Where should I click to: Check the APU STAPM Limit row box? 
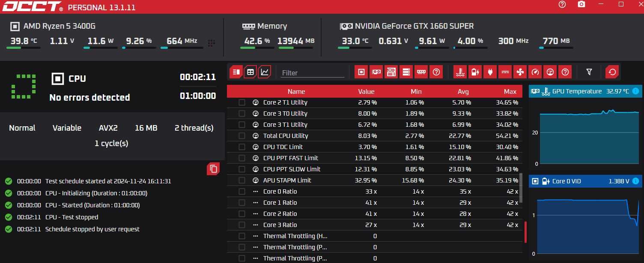pyautogui.click(x=242, y=180)
